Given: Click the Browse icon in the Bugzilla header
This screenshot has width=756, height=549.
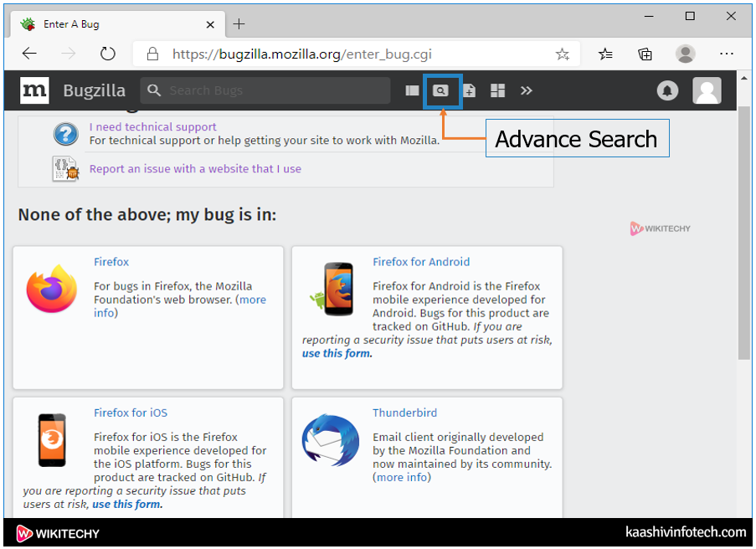Looking at the screenshot, I should (412, 90).
